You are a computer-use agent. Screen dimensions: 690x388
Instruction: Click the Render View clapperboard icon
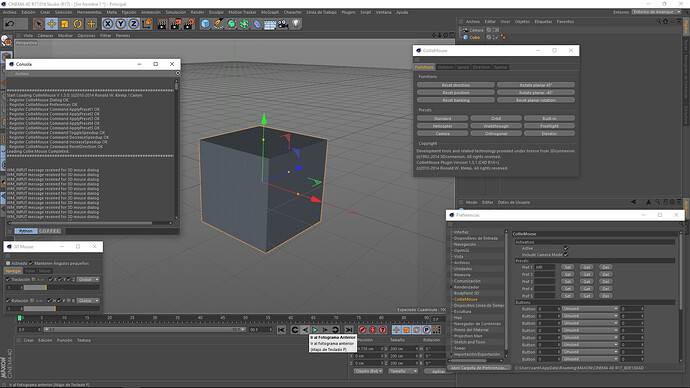[x=162, y=24]
